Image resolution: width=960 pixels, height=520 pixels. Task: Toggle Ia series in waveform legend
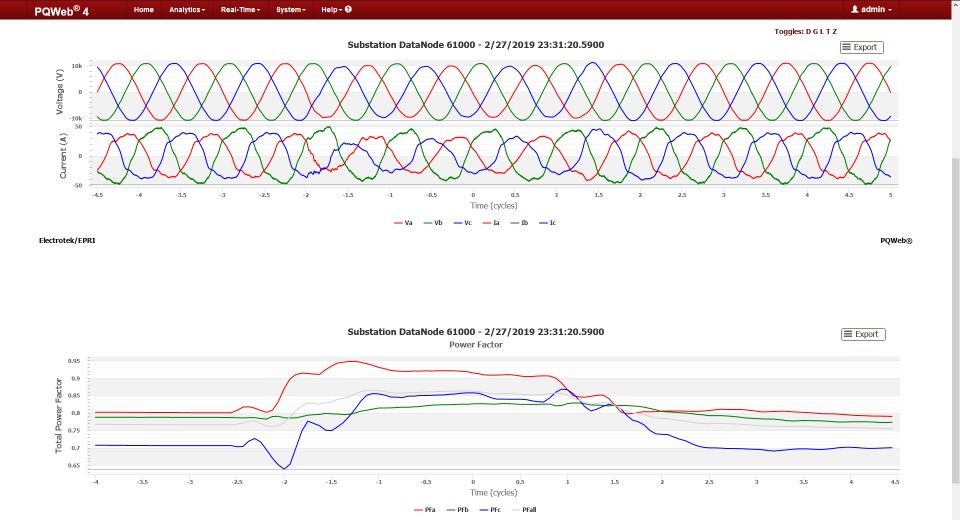coord(491,223)
